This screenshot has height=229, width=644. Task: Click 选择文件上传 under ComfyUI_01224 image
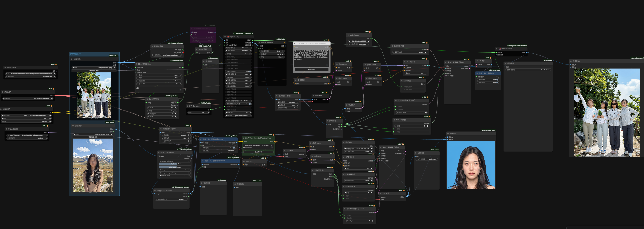93,137
